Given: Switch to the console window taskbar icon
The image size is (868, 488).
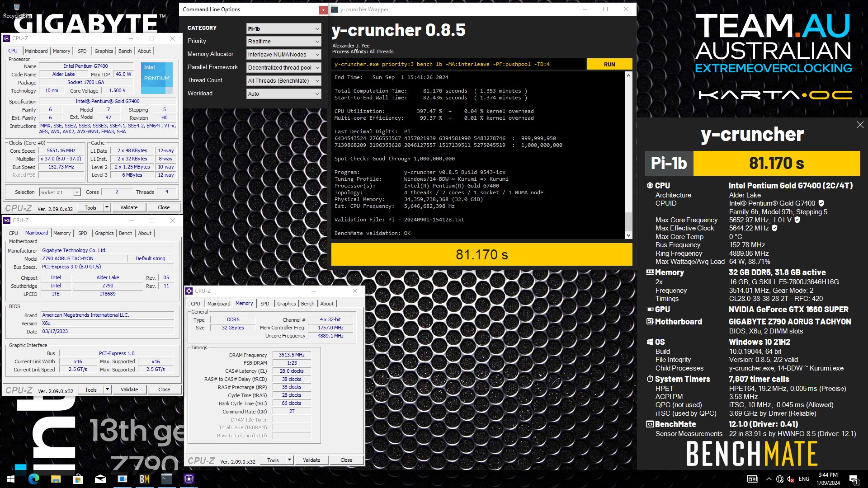Looking at the screenshot, I should click(166, 479).
